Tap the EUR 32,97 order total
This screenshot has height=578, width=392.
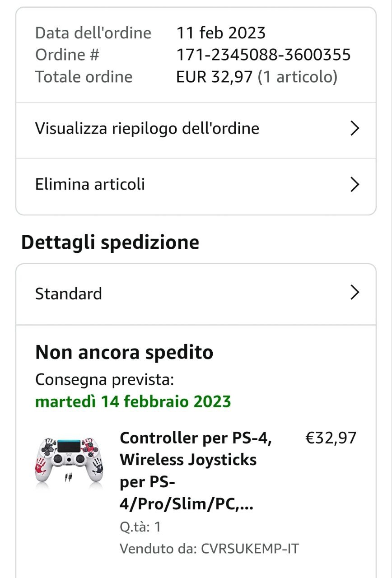click(214, 77)
